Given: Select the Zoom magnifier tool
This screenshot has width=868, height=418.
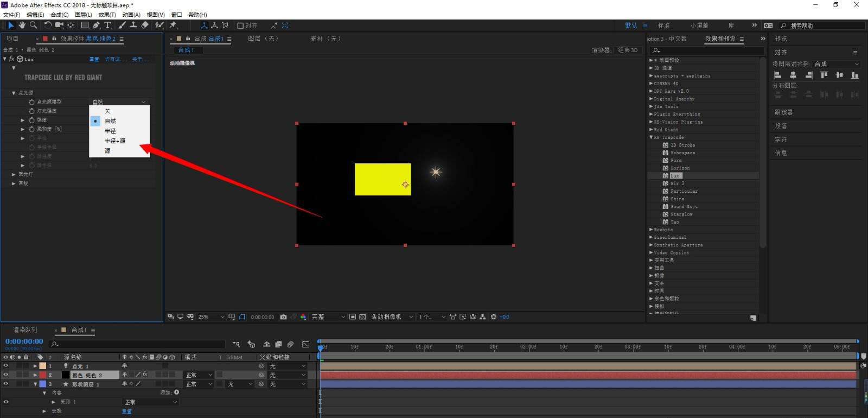Looking at the screenshot, I should click(x=34, y=25).
